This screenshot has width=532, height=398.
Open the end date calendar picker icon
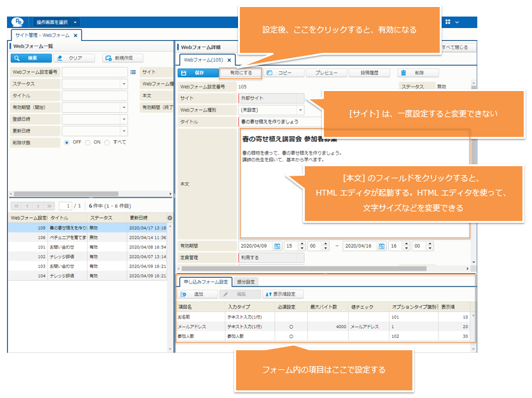(x=381, y=246)
